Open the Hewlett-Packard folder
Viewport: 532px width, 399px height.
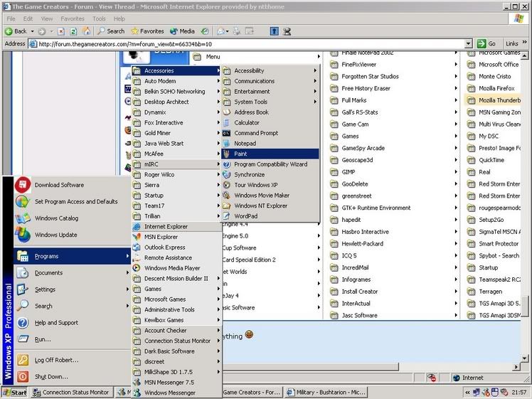coord(394,244)
